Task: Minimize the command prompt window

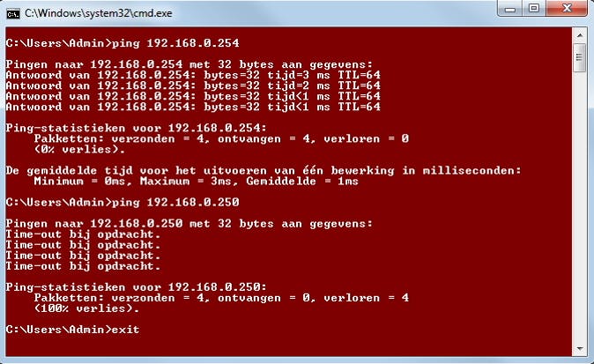Action: [510, 8]
